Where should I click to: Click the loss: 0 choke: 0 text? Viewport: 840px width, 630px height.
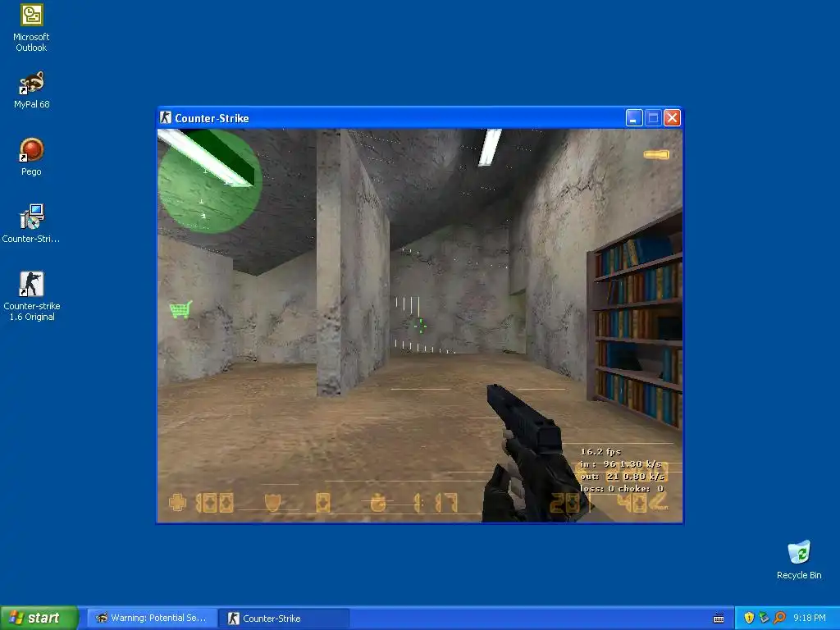click(622, 489)
